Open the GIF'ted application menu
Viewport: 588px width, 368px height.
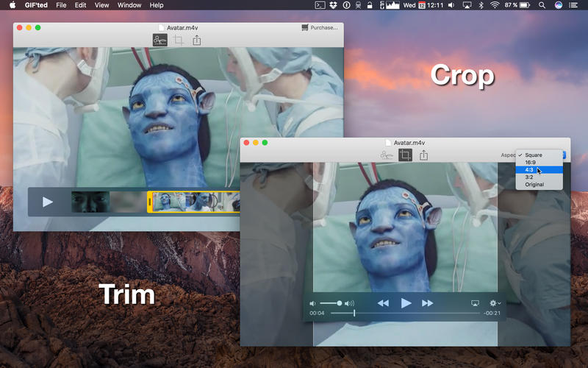pos(35,5)
